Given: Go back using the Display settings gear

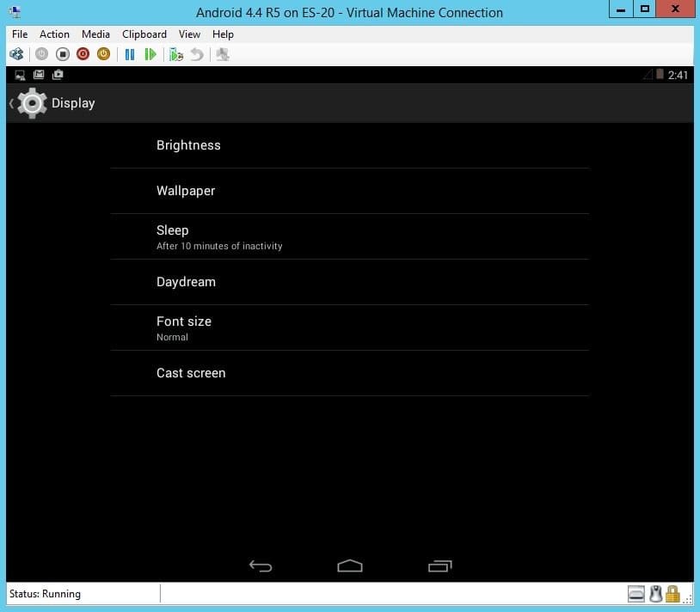Looking at the screenshot, I should pos(31,103).
